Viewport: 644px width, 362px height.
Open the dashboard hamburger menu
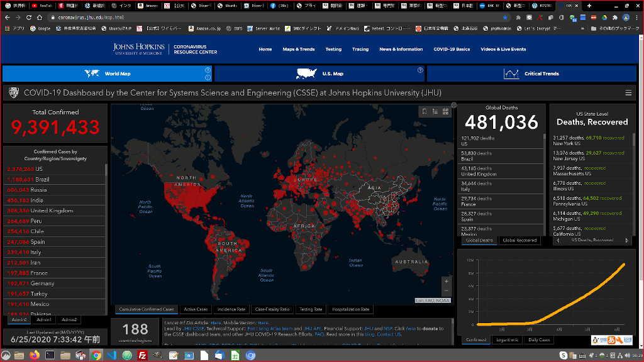628,93
